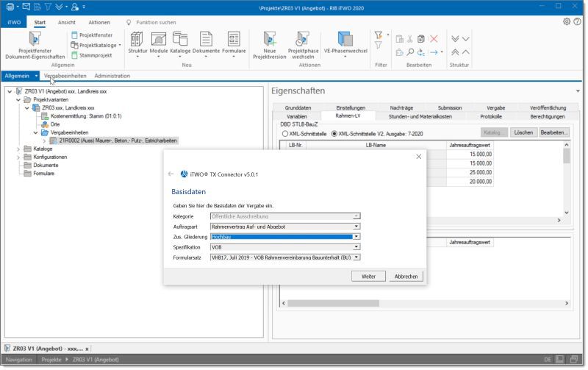Click the envelope mail icon in title bar
The height and width of the screenshot is (370, 588).
(x=26, y=7)
